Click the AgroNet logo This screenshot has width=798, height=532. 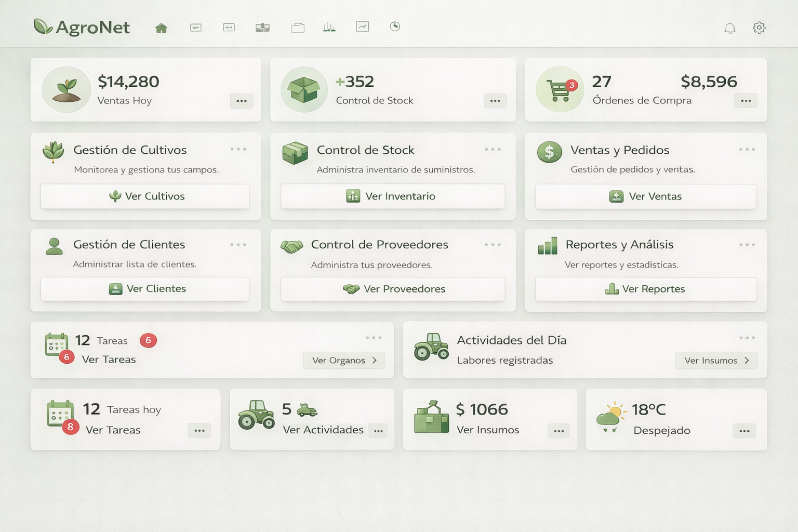pos(82,27)
